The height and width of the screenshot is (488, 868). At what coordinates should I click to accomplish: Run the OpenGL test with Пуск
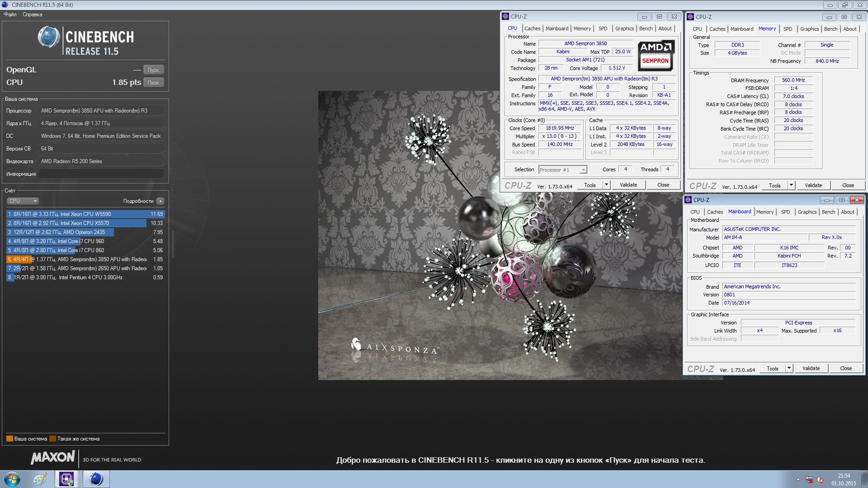[153, 70]
